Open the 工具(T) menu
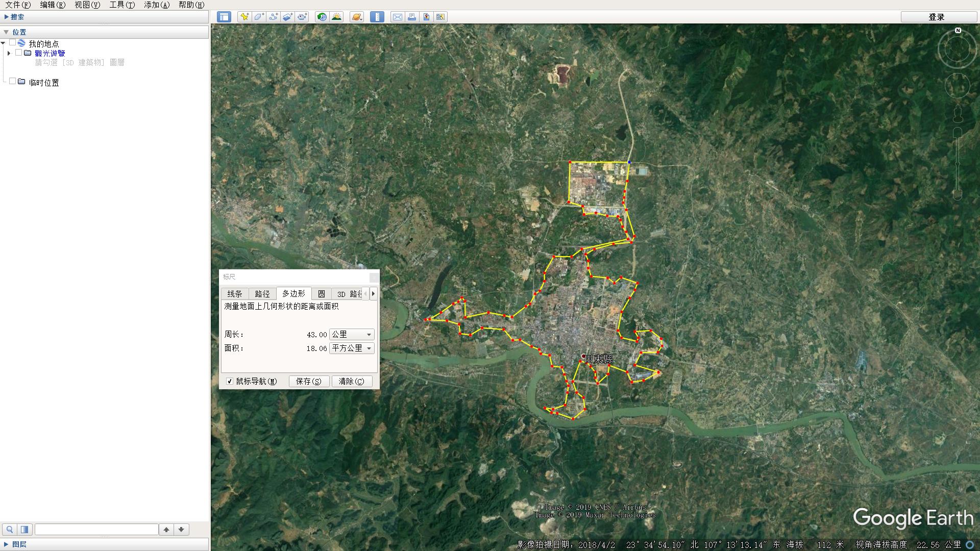 click(x=122, y=5)
